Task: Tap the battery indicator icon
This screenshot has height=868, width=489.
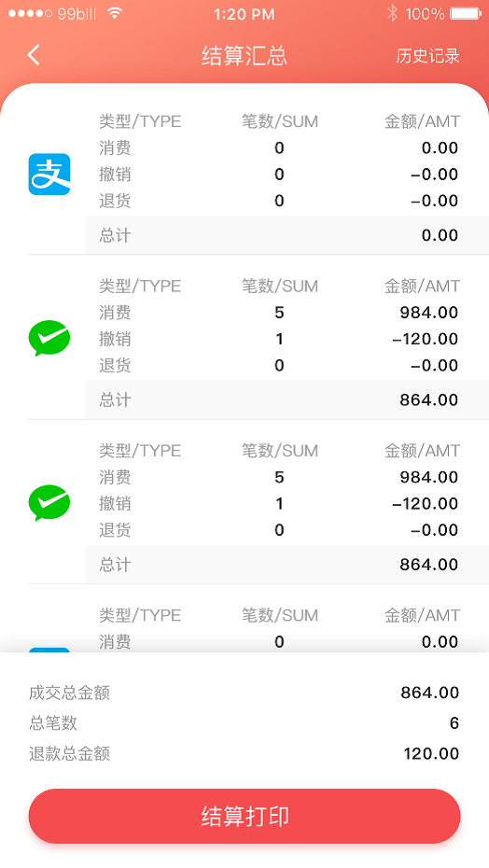Action: click(466, 13)
